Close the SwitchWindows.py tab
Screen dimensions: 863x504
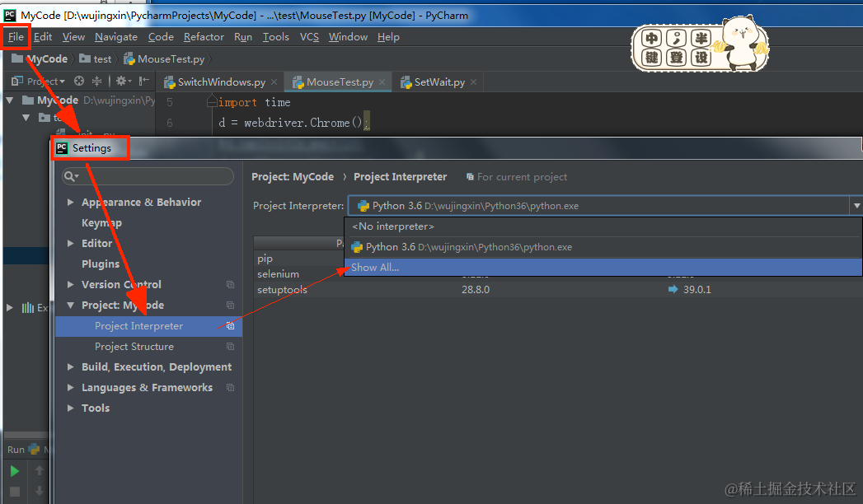tap(274, 82)
